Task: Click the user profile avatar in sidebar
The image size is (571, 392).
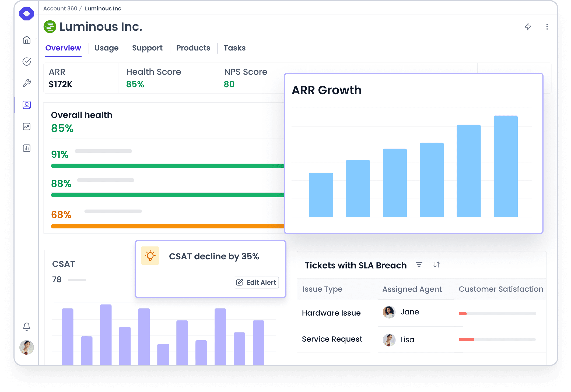Action: tap(27, 347)
